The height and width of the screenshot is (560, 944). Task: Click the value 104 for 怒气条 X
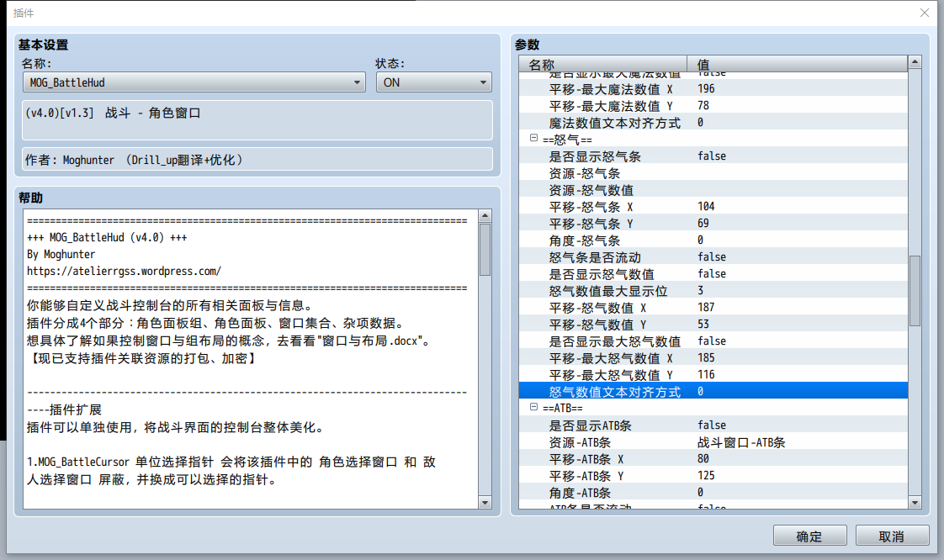706,206
